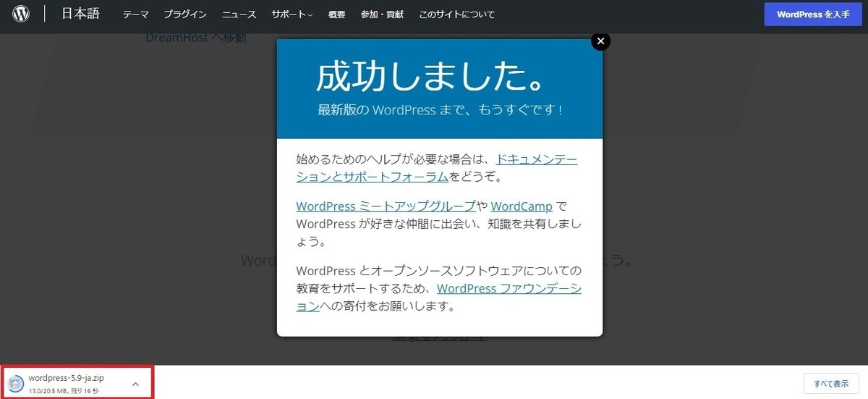Open the ドキュメンテーションとサポートフォーラム link
This screenshot has height=399, width=868.
click(x=436, y=167)
